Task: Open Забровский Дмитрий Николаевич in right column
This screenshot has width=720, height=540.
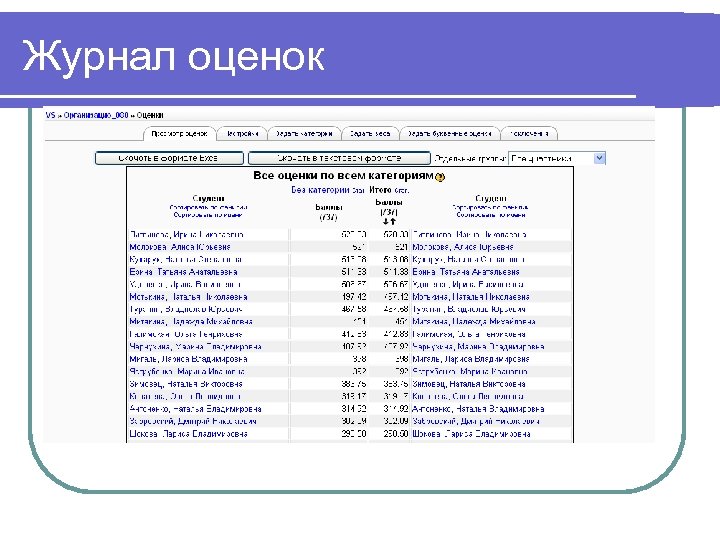Action: 476,421
